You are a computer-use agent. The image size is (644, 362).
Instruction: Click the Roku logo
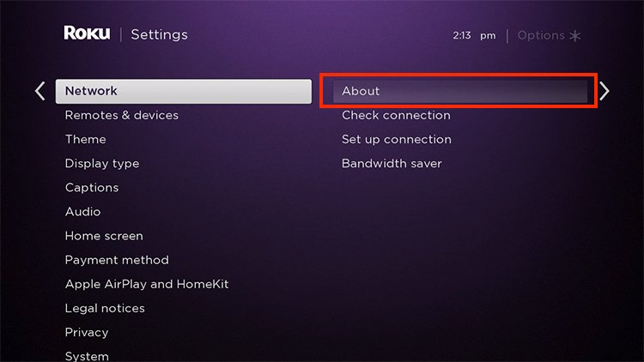(87, 33)
